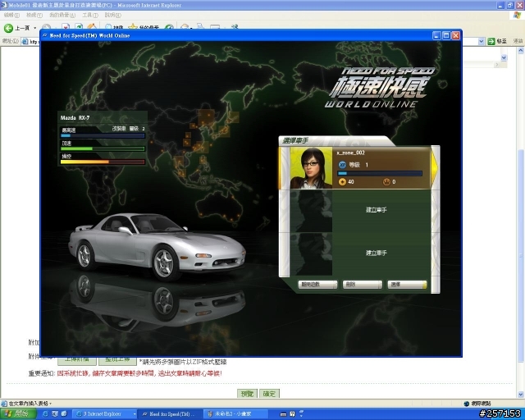The width and height of the screenshot is (525, 420).
Task: Click the Internet zone icon in status bar
Action: coord(467,404)
